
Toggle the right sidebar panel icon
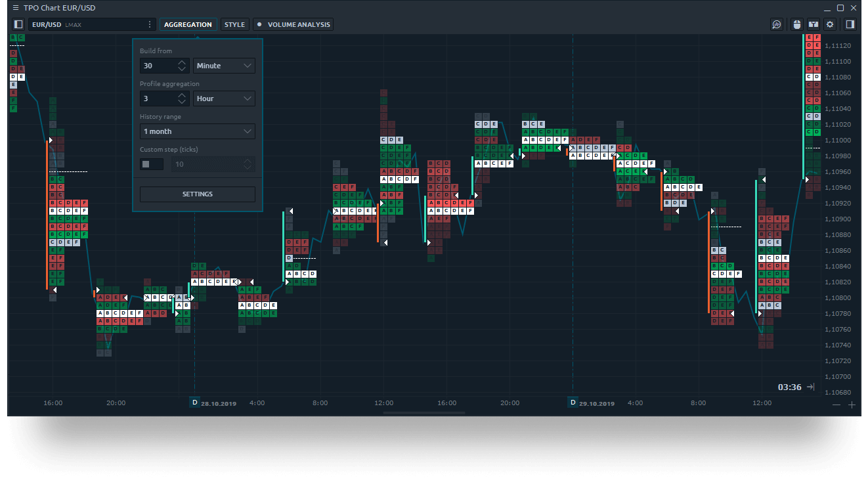(x=850, y=24)
